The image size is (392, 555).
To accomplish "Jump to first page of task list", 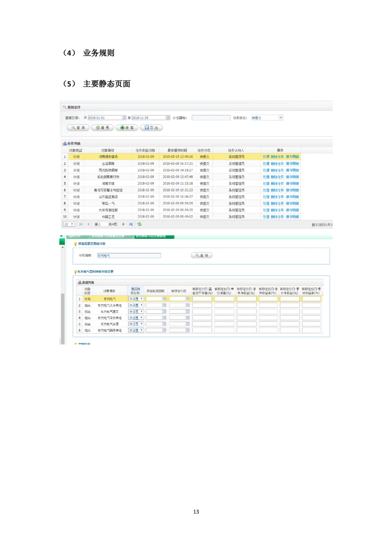I will point(81,224).
